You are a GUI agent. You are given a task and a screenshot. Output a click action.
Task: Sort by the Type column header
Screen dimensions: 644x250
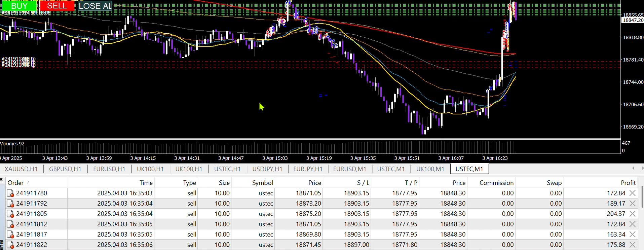click(176, 183)
